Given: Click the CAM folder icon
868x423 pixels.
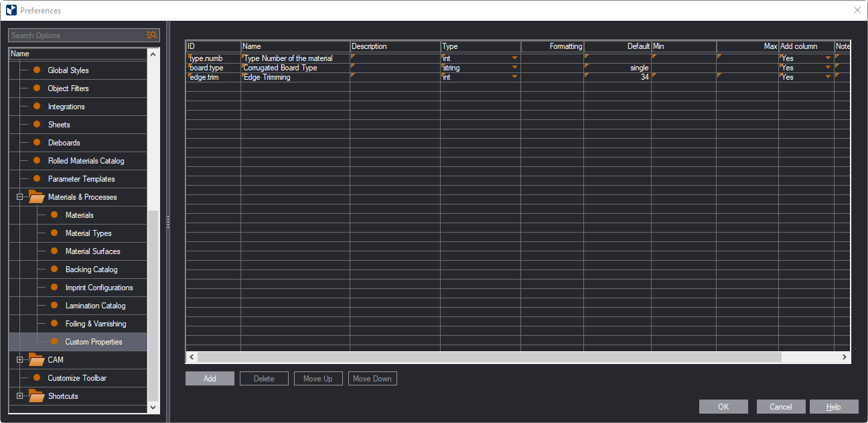Looking at the screenshot, I should pos(36,360).
